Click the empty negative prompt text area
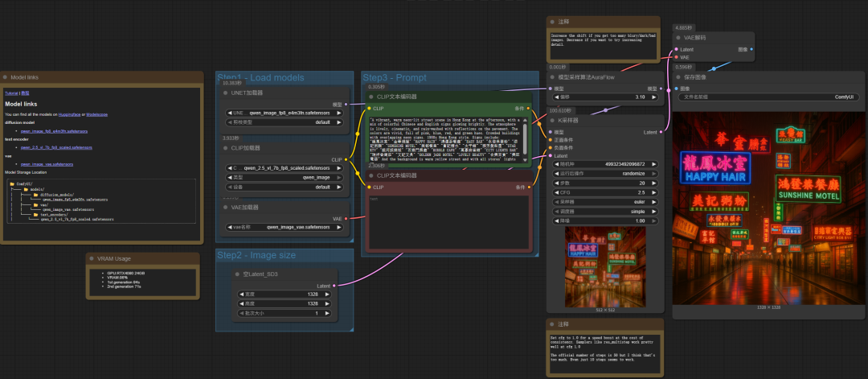This screenshot has height=379, width=868. (448, 222)
